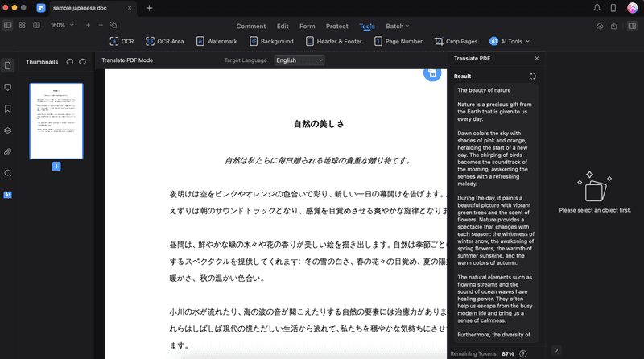Open the Target Language English dropdown
644x359 pixels.
click(299, 60)
